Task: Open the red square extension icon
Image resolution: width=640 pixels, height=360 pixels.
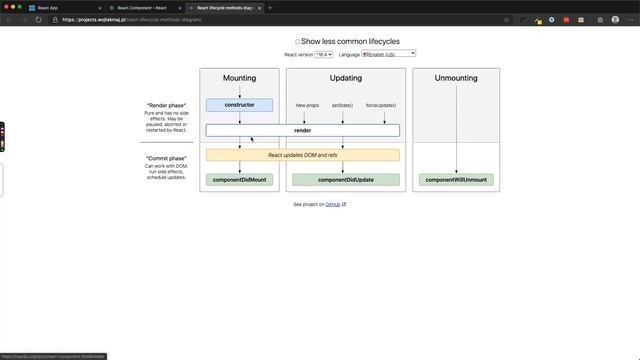Action: 566,20
